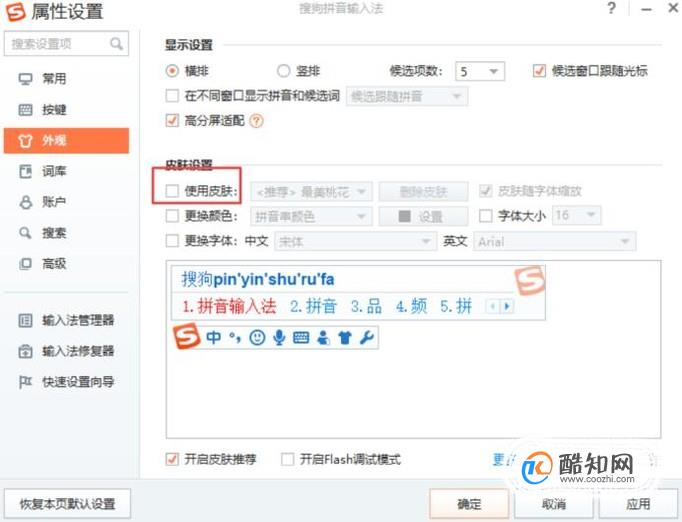Viewport: 682px width, 522px height.
Task: Click the color 设置 button
Action: coord(424,217)
